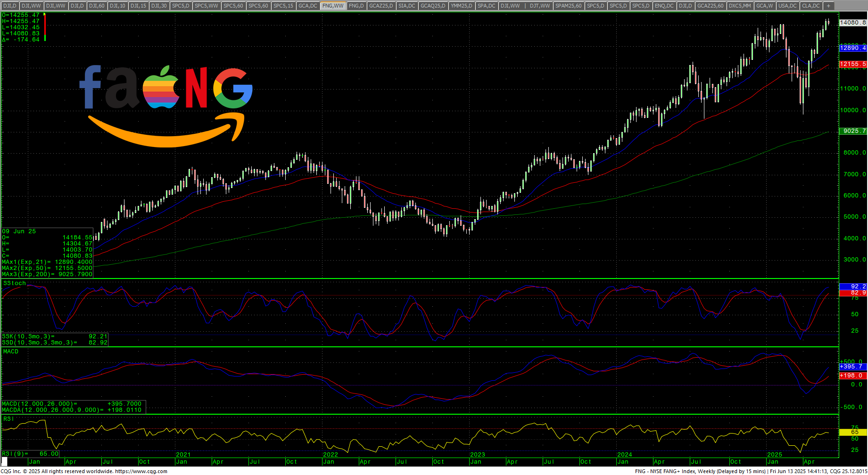The width and height of the screenshot is (868, 475).
Task: Switch to the DJI,30 tab
Action: [x=159, y=6]
